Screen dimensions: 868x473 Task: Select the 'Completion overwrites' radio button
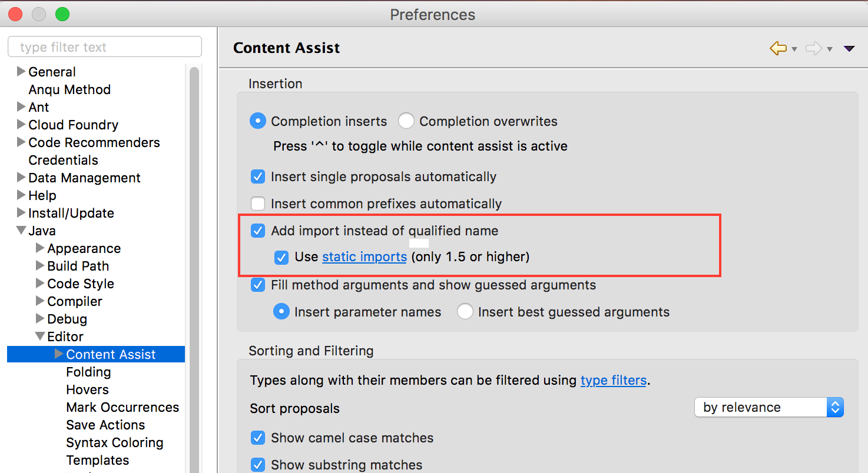click(x=406, y=121)
